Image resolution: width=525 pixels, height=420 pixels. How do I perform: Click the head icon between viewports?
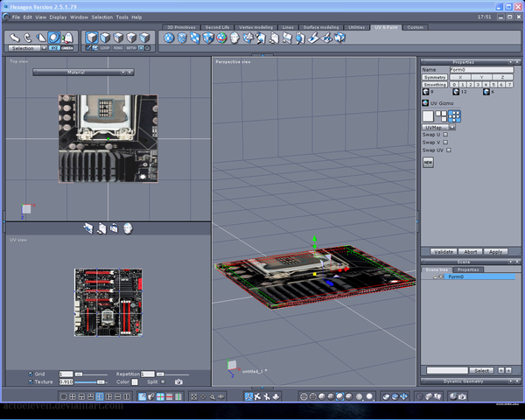(x=129, y=228)
